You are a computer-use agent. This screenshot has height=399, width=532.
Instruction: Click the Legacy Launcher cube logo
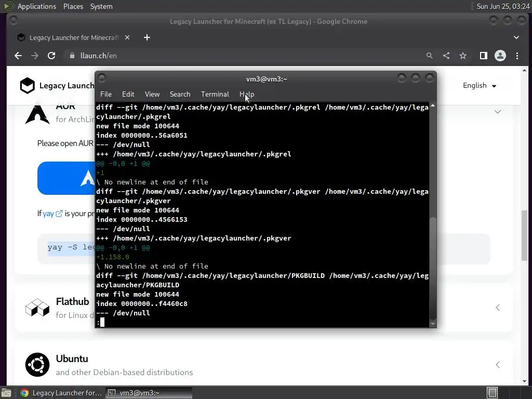click(27, 86)
